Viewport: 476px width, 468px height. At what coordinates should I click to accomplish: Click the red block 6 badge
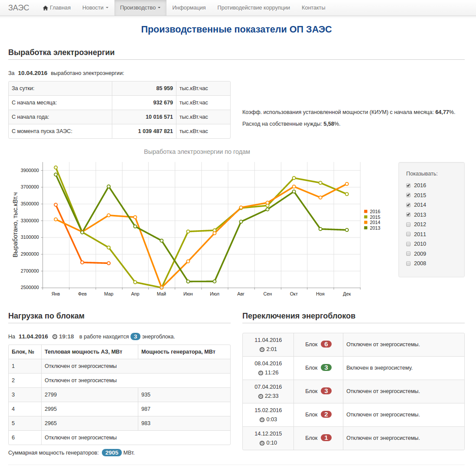tap(326, 344)
